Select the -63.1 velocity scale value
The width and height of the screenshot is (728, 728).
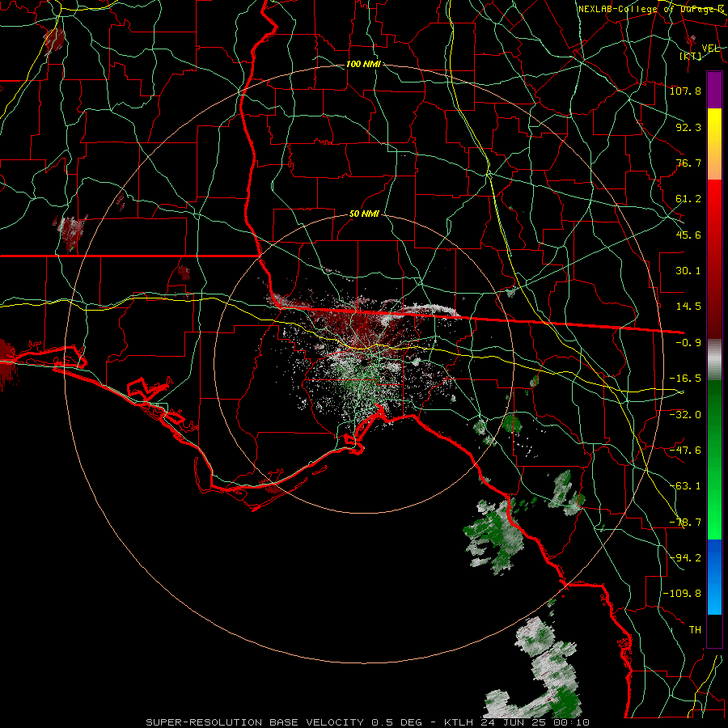pos(685,486)
